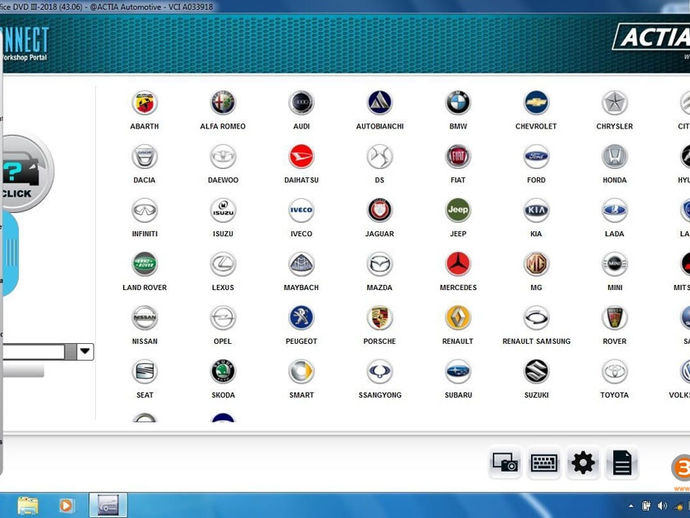Choose the Rover brand logo
Image resolution: width=690 pixels, height=518 pixels.
click(x=614, y=318)
